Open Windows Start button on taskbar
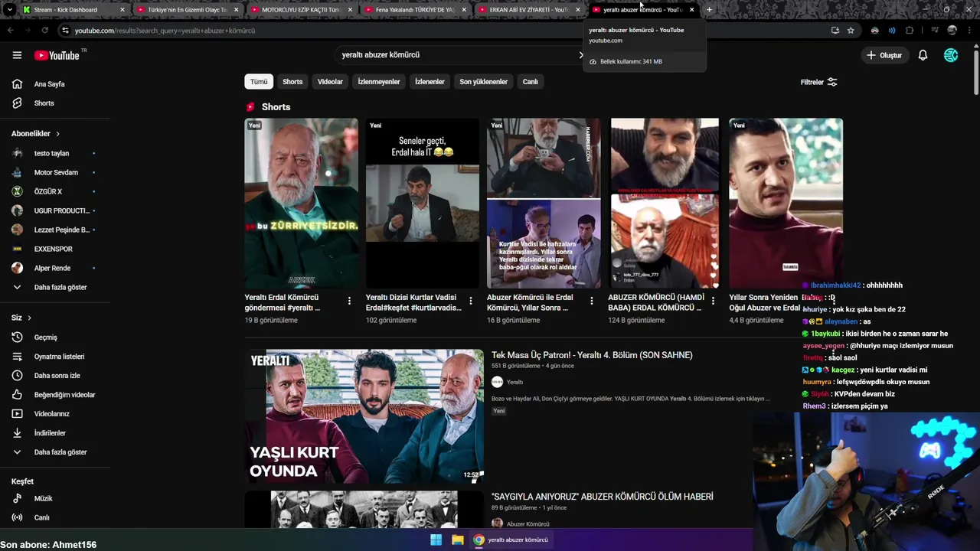 pyautogui.click(x=436, y=540)
